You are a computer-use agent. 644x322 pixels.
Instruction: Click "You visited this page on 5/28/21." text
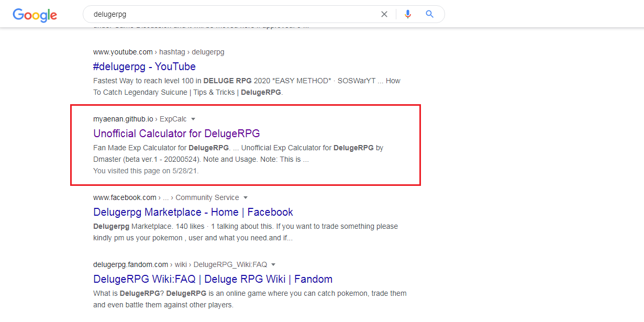146,171
